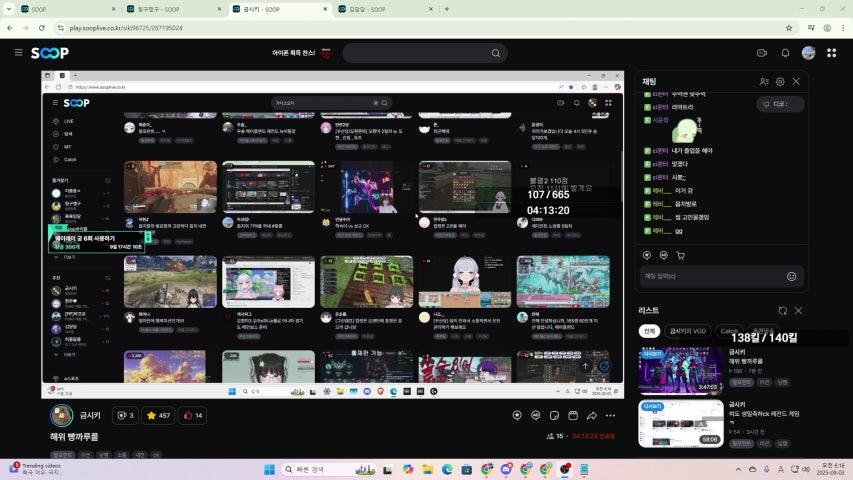The height and width of the screenshot is (480, 853).
Task: Reload the page with the browser refresh button
Action: [42, 28]
